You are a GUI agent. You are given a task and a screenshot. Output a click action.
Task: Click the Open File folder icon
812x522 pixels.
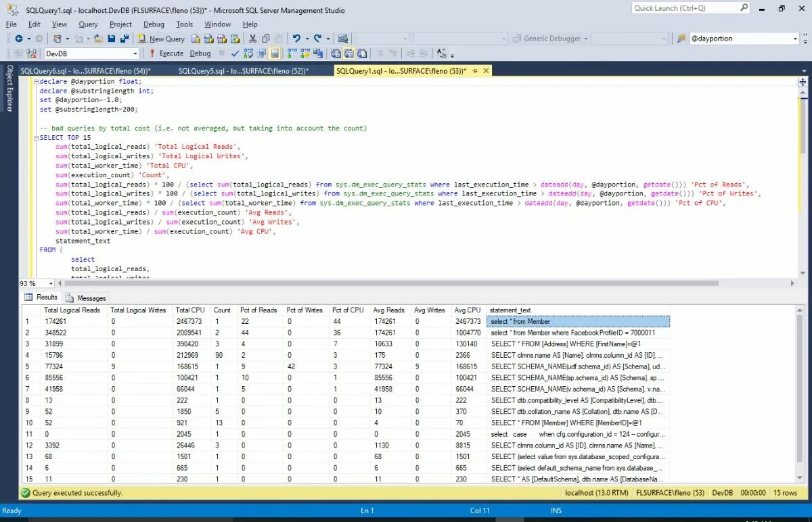pyautogui.click(x=99, y=39)
